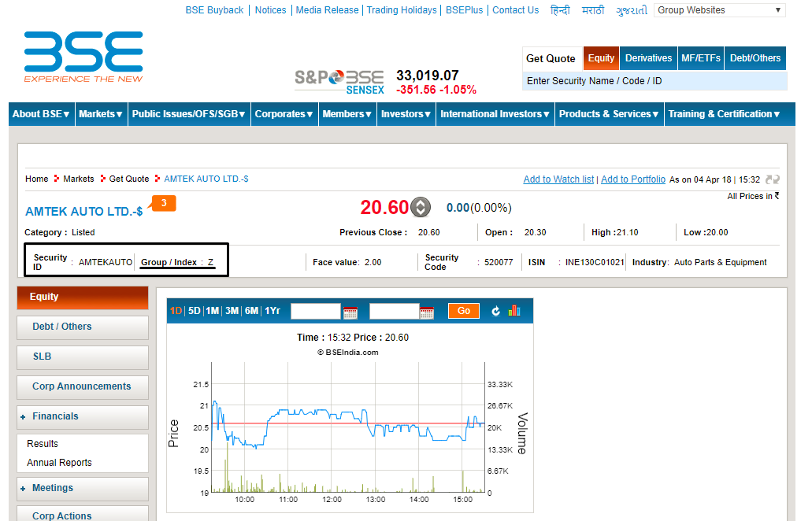812x521 pixels.
Task: Click the BSE logo
Action: point(83,57)
